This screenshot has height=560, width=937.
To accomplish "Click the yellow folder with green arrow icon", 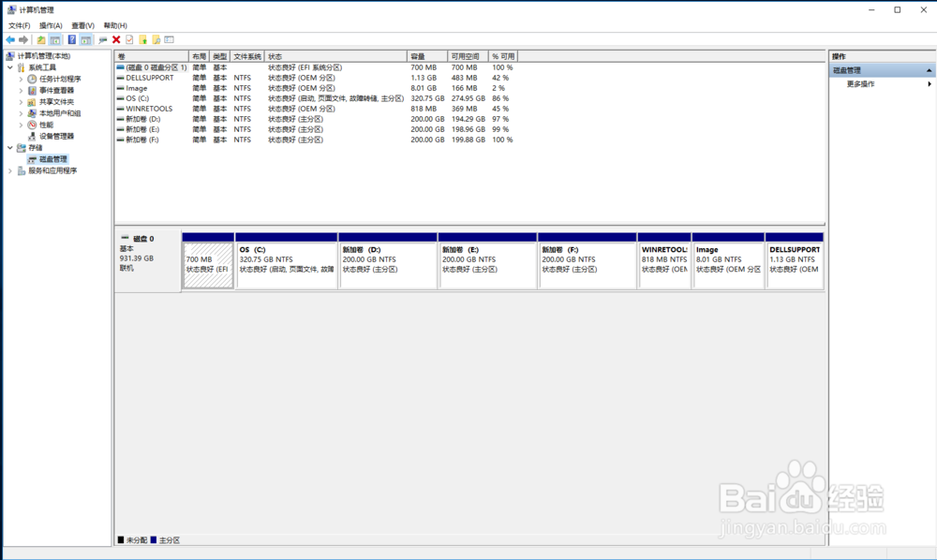I will coord(142,40).
